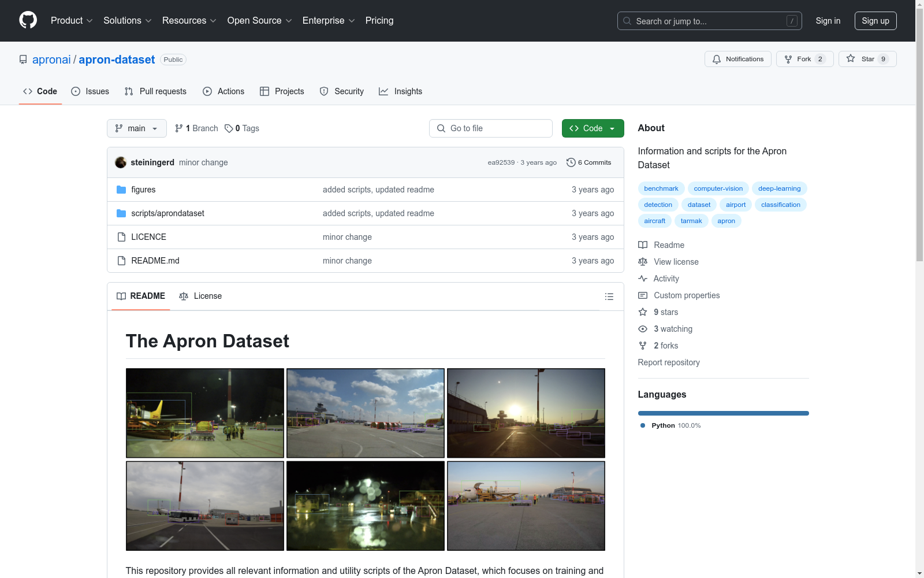Click the nighttime DHL aircraft thumbnail
Screen dimensions: 924x578
pos(205,413)
